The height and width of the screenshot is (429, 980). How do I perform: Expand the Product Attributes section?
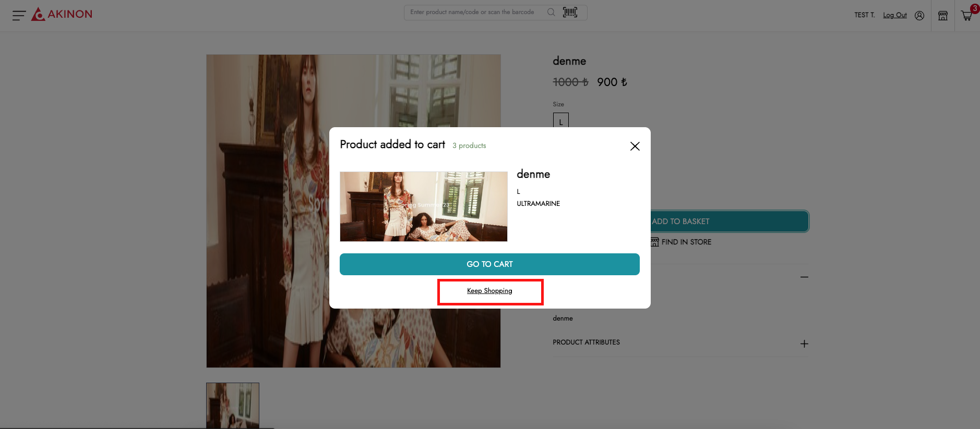804,344
